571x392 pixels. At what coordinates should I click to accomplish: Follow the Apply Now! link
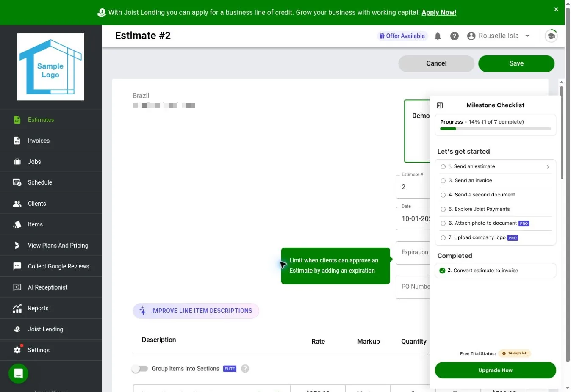(x=439, y=12)
